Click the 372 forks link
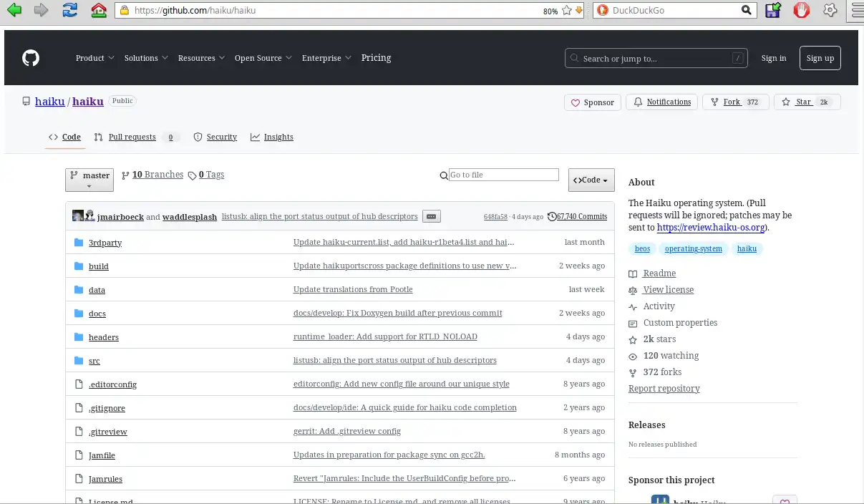 (x=662, y=372)
